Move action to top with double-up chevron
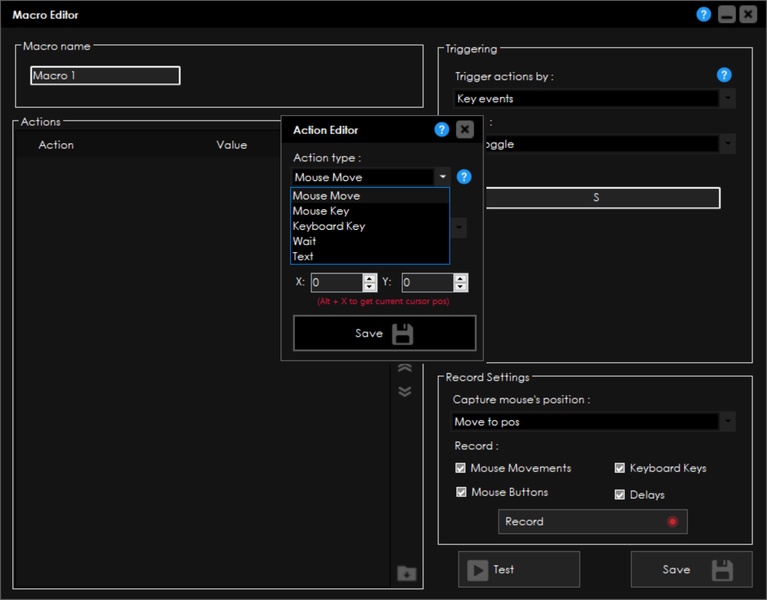767x600 pixels. [404, 368]
